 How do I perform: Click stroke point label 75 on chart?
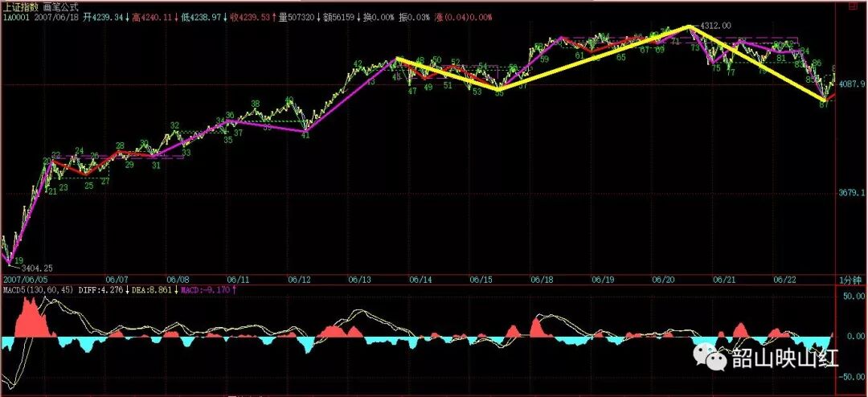point(716,68)
